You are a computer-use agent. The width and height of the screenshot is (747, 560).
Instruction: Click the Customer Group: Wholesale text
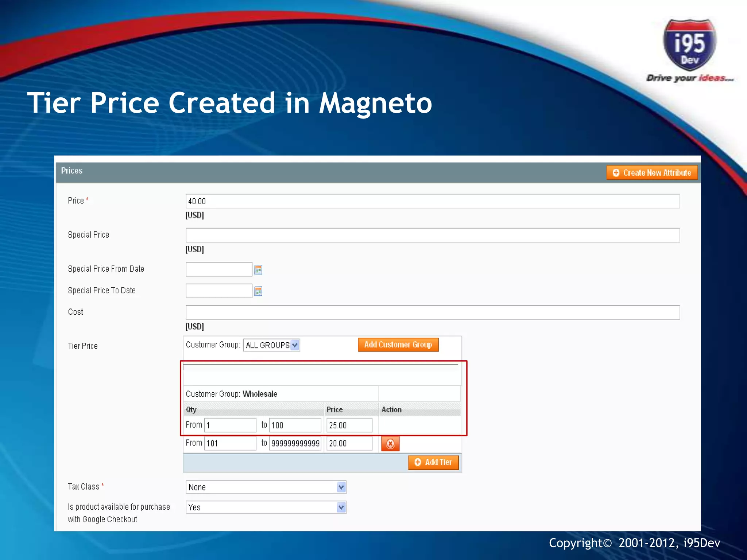tap(232, 394)
